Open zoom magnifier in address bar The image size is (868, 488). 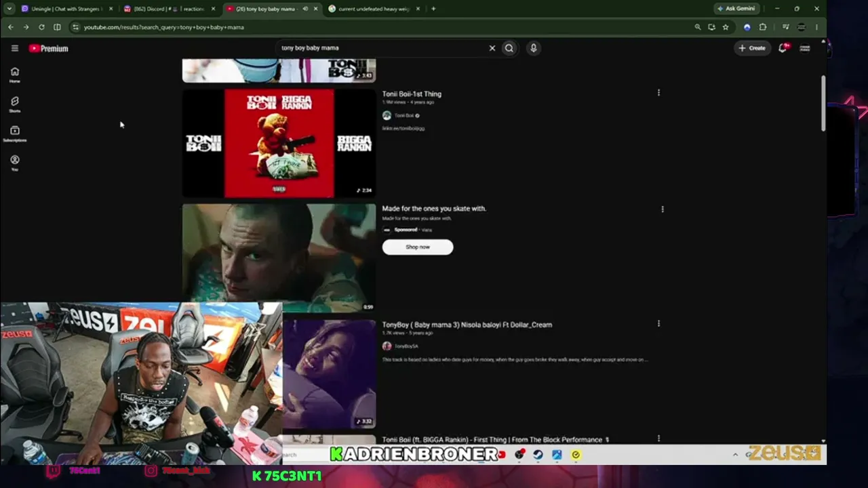697,27
